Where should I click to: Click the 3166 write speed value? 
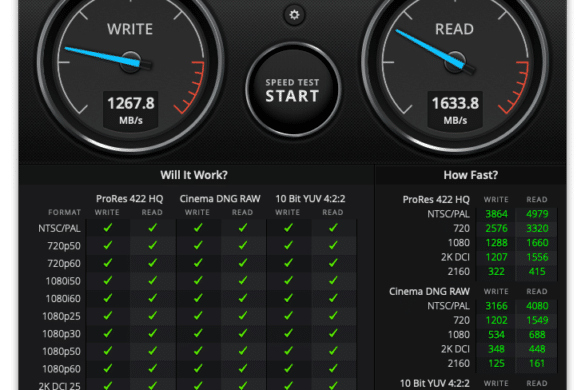pos(496,306)
